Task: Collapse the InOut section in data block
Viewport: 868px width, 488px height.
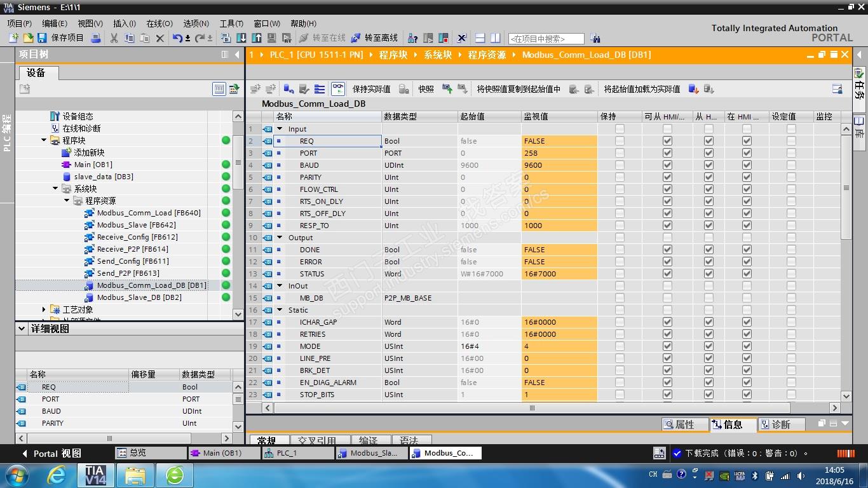Action: click(x=280, y=286)
